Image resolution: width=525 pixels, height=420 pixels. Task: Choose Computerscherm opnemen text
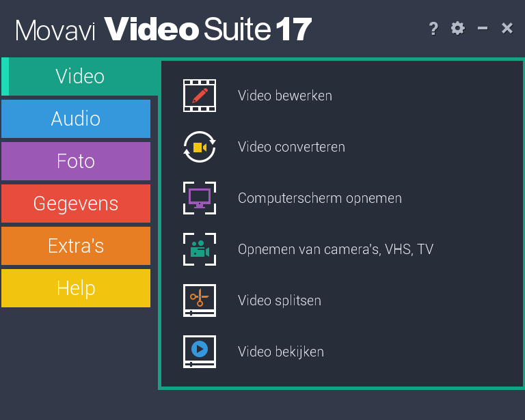pyautogui.click(x=320, y=198)
